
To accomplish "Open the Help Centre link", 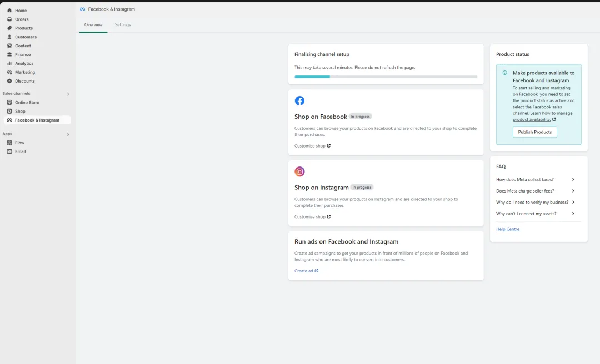I will click(507, 229).
